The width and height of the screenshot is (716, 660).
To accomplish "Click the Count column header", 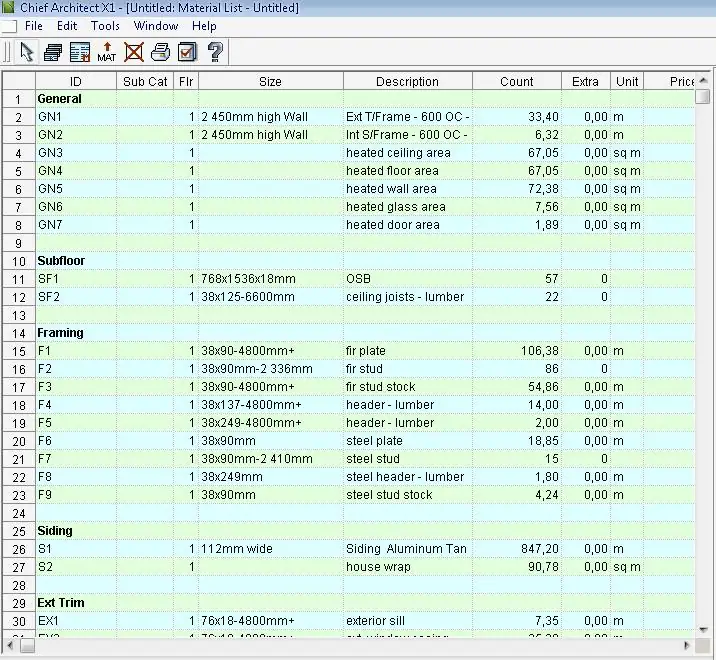I will pyautogui.click(x=516, y=81).
